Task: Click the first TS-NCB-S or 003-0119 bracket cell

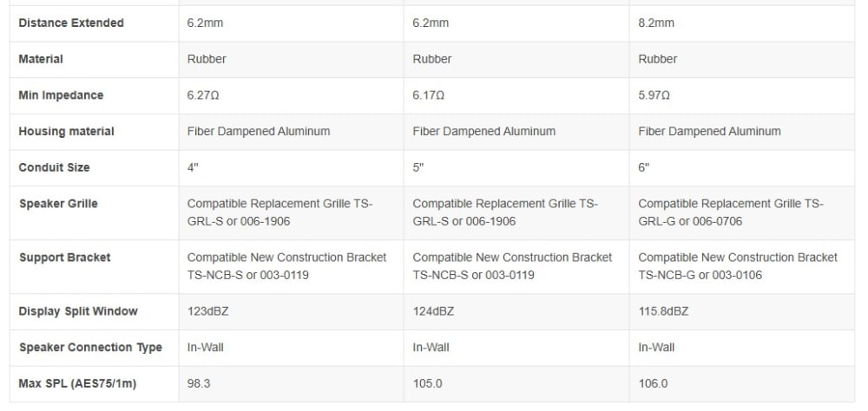Action: [x=291, y=266]
